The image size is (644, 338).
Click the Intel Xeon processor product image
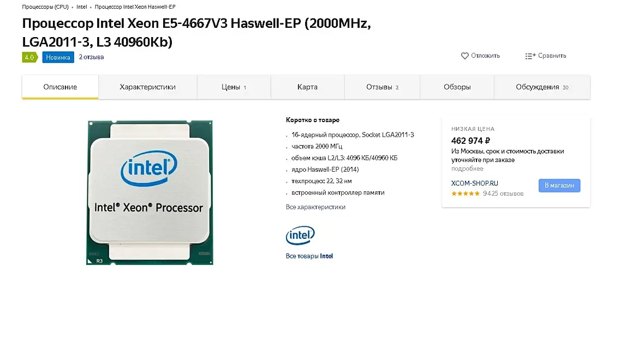(150, 192)
